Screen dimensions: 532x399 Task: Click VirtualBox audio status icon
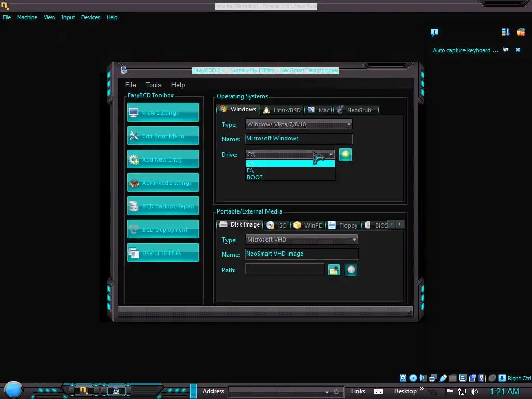click(423, 378)
